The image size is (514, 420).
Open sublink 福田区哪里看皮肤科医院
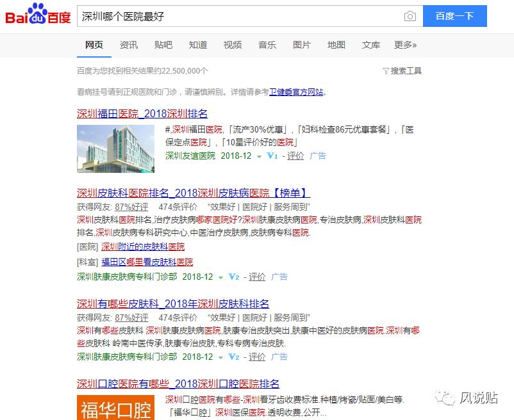147,262
